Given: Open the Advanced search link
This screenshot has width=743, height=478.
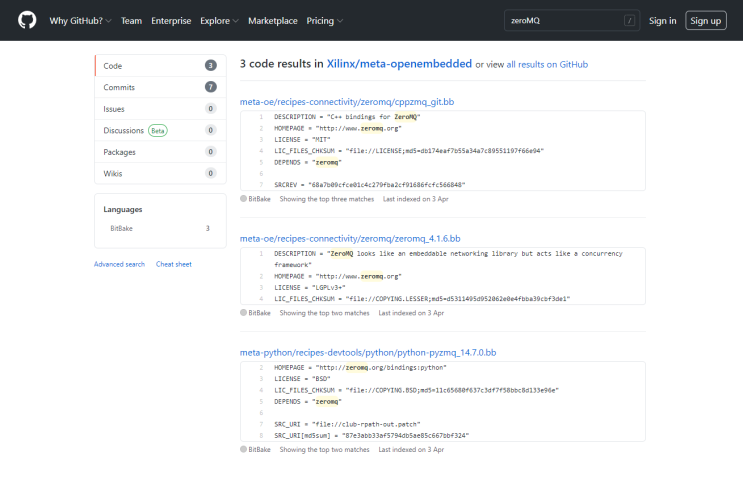Looking at the screenshot, I should (119, 264).
